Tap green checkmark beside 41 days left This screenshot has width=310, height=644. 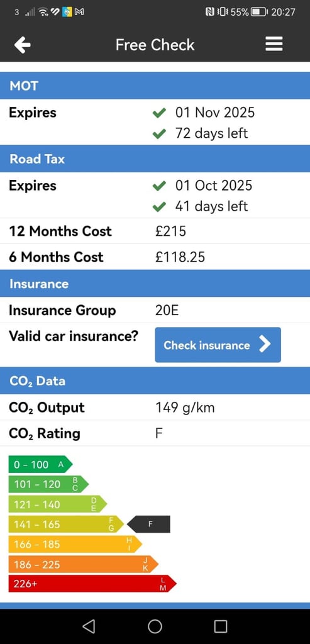click(159, 206)
